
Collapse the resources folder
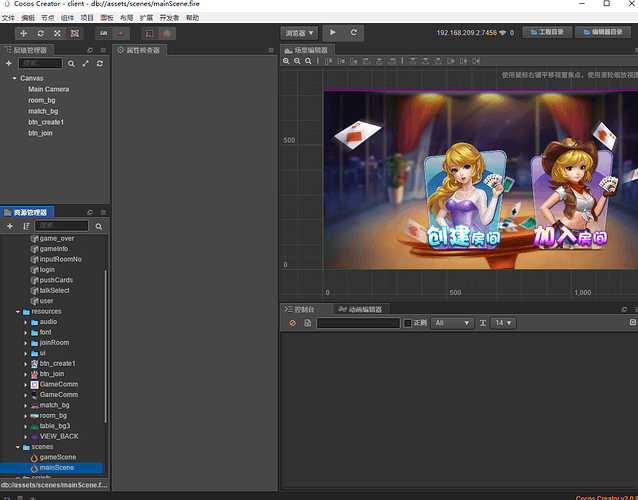(18, 311)
